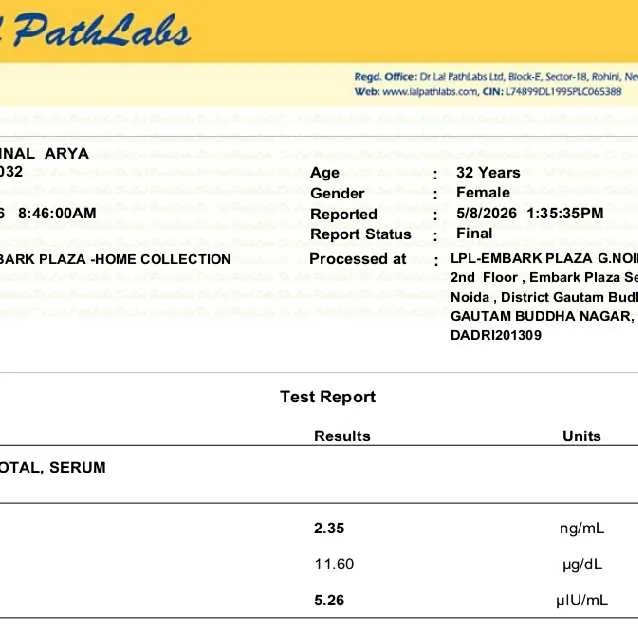Click the PathLabs logo in the header

96,31
